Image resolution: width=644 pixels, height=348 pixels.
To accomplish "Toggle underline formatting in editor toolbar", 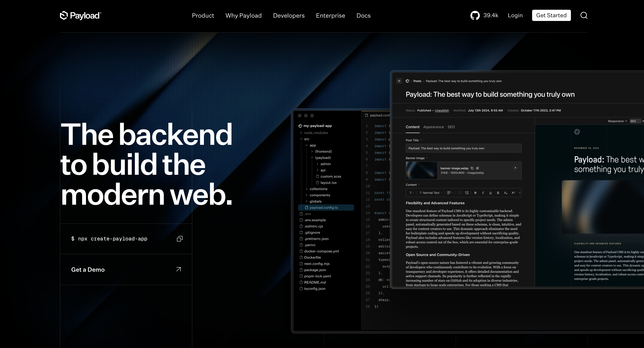I will (x=490, y=193).
